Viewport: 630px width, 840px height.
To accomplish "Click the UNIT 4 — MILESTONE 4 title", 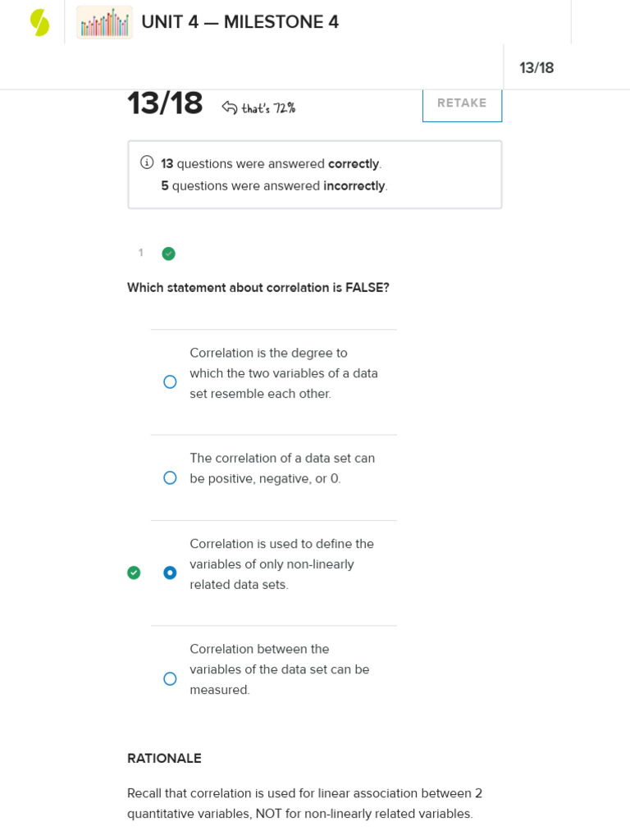I will click(x=240, y=22).
